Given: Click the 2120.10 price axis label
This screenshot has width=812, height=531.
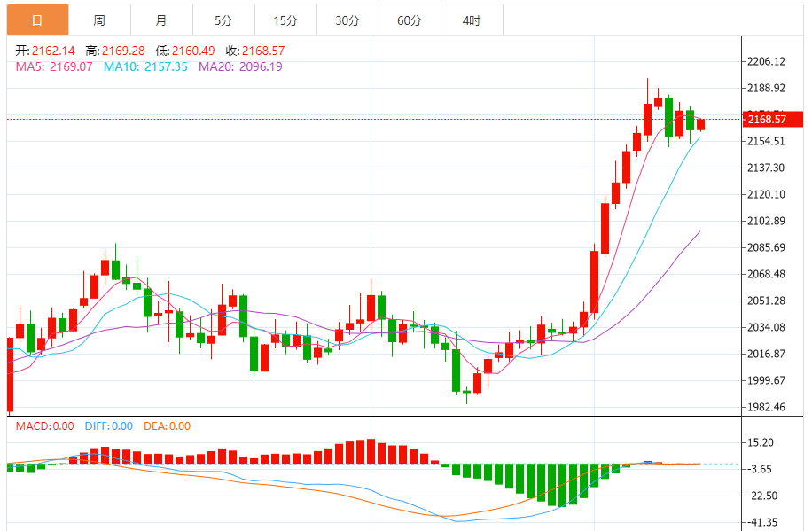Looking at the screenshot, I should [x=766, y=195].
